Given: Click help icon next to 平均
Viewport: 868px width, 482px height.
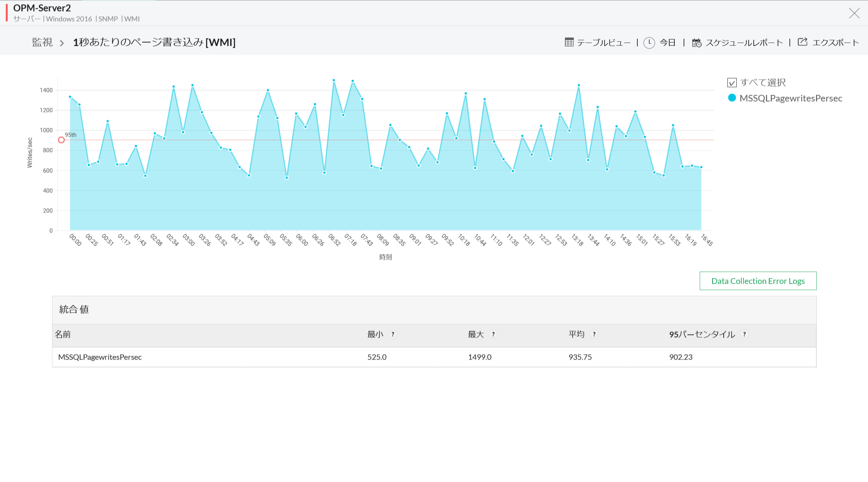Looking at the screenshot, I should (594, 334).
